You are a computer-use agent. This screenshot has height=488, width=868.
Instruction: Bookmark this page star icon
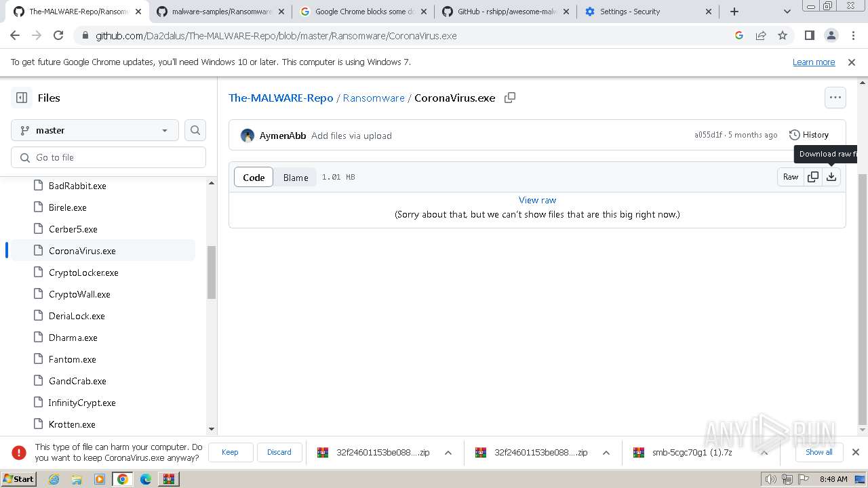tap(783, 36)
